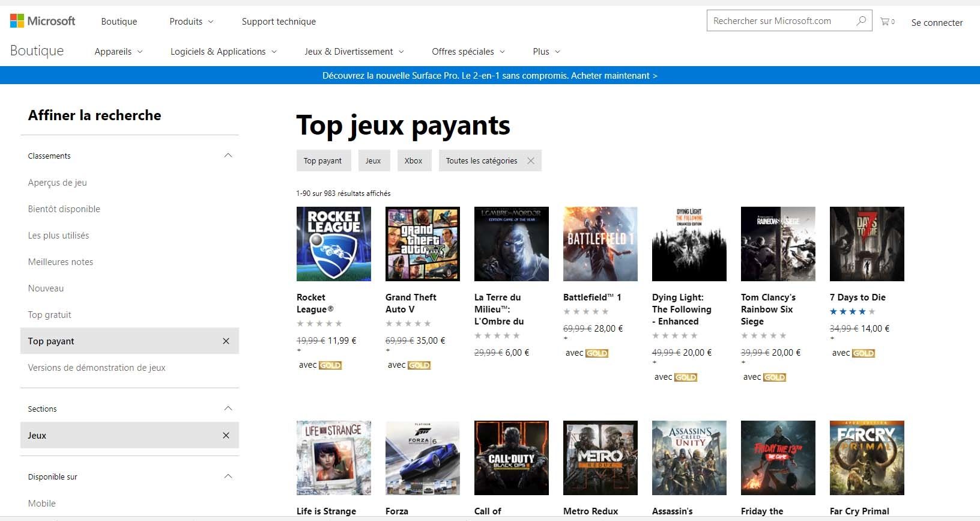Open the Rainbow Six Siege cover

(x=778, y=244)
